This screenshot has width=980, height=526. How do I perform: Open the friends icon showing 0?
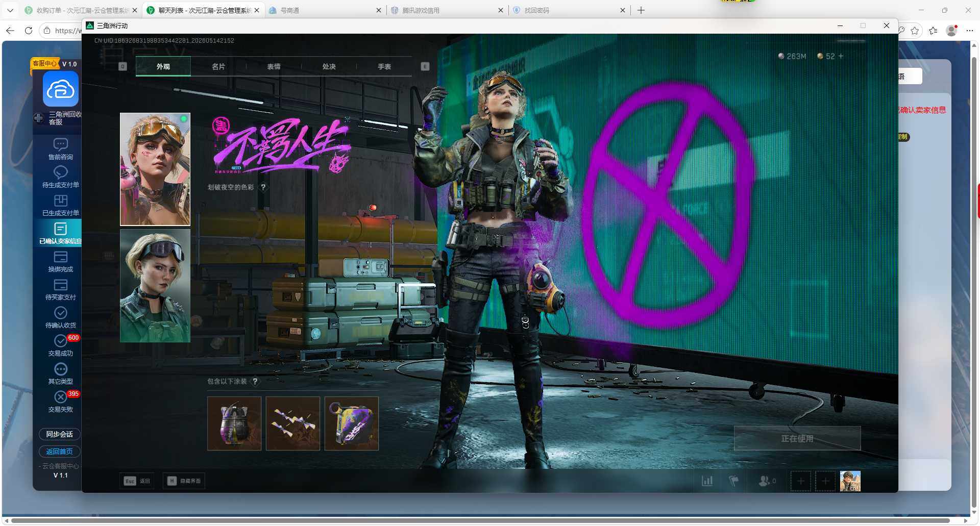767,481
